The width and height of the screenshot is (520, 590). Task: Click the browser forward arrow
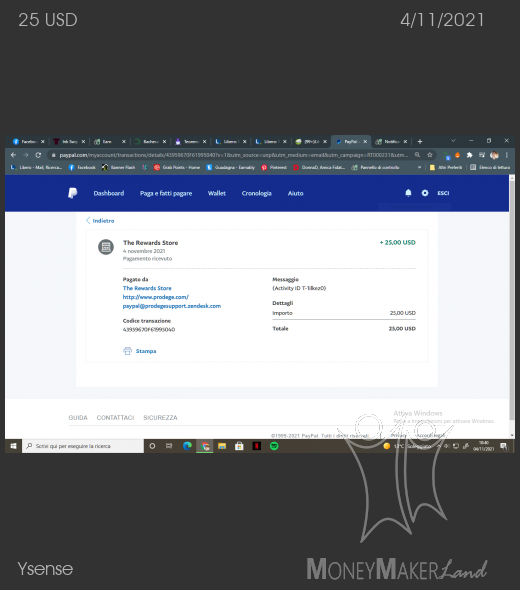[x=26, y=155]
